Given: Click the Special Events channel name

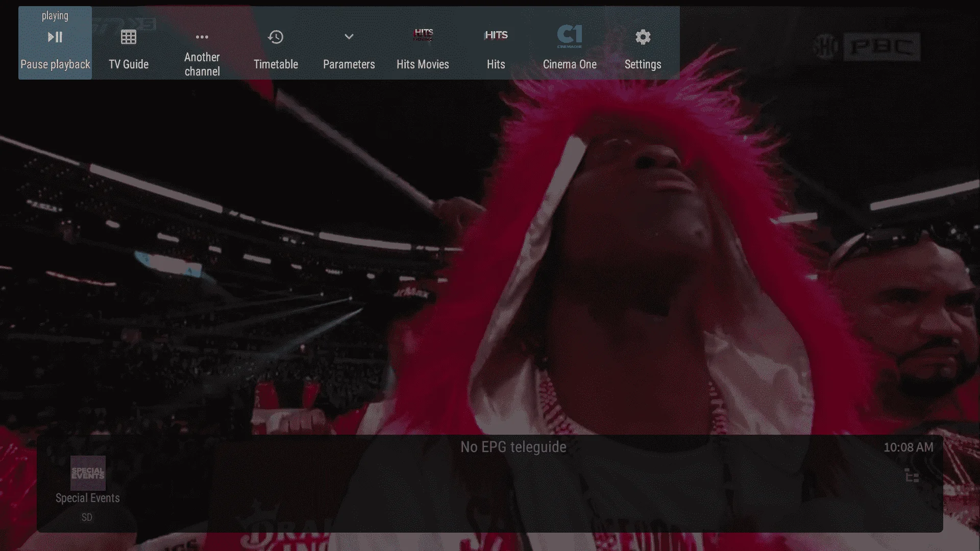Looking at the screenshot, I should pyautogui.click(x=88, y=498).
